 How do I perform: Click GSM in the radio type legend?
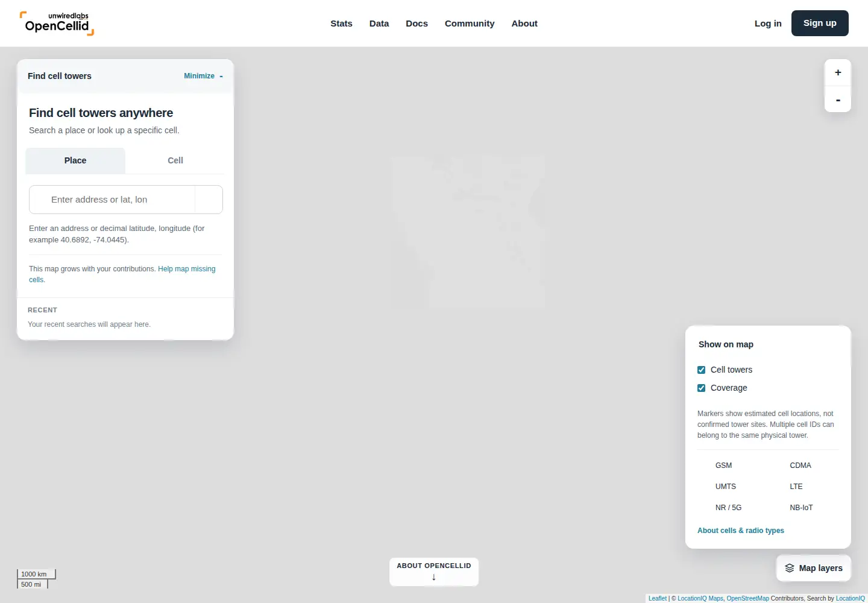coord(723,466)
